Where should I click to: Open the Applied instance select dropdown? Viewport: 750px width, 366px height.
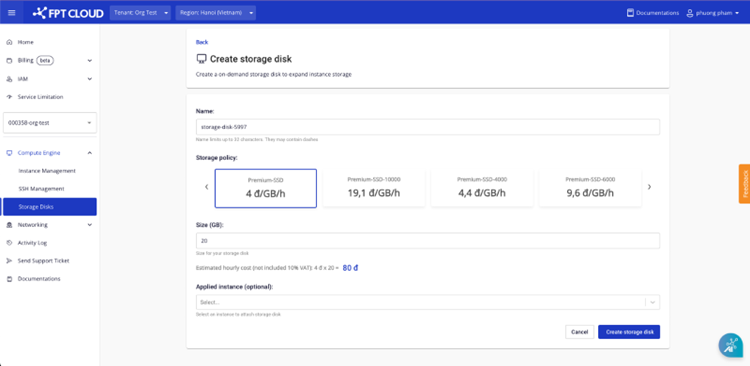point(428,302)
